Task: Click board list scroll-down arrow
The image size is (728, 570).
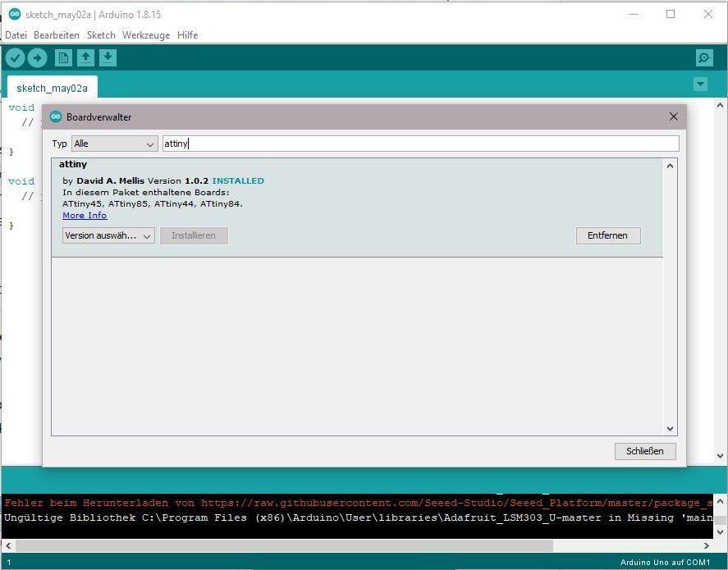Action: click(x=670, y=429)
